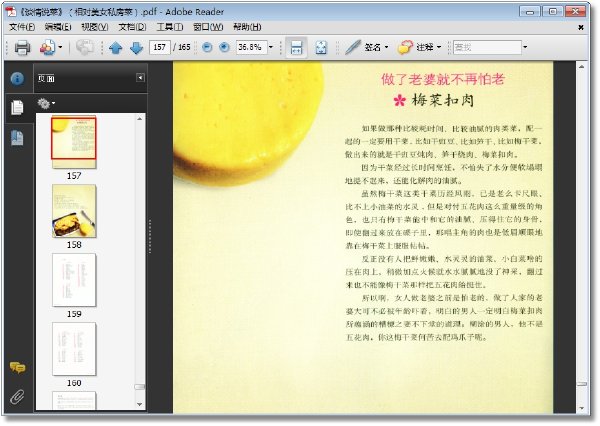
Task: Go to previous page with up arrow
Action: coord(116,48)
